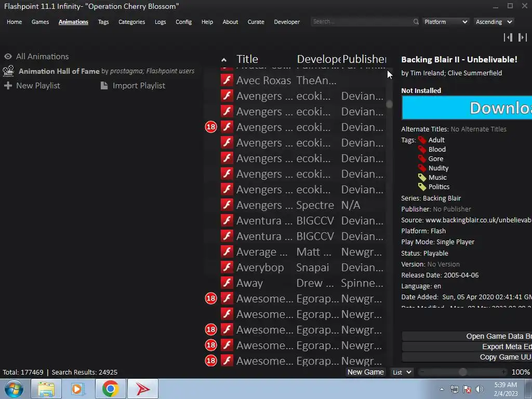This screenshot has height=399, width=532.
Task: Click the Import Playlist file icon
Action: tap(104, 86)
